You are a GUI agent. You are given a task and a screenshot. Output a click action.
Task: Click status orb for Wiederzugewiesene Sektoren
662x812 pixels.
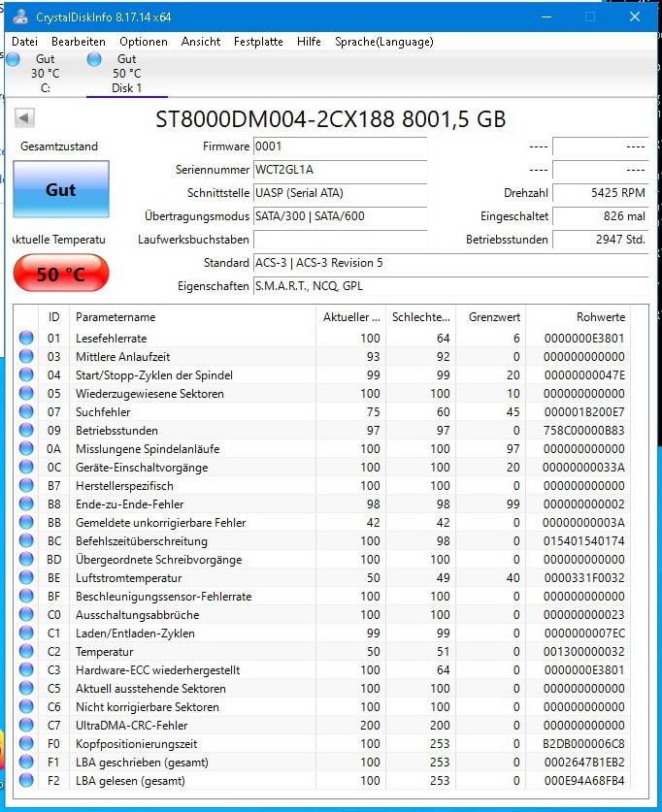(26, 393)
